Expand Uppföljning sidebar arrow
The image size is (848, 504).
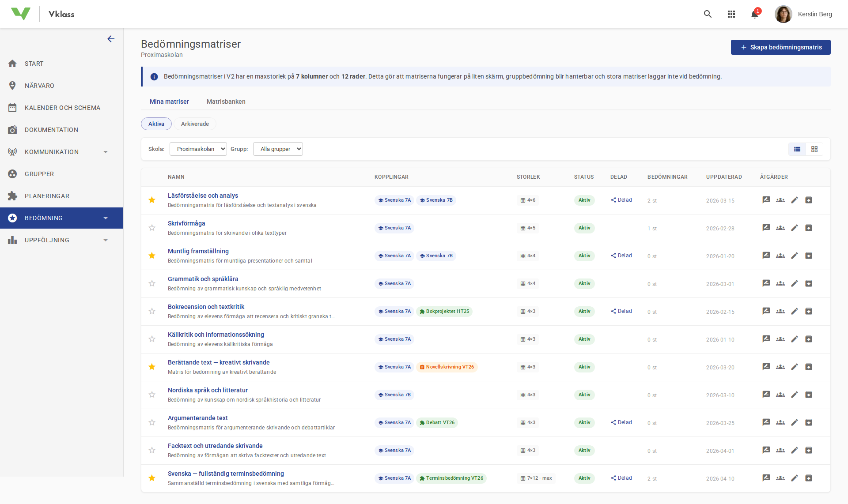click(106, 240)
